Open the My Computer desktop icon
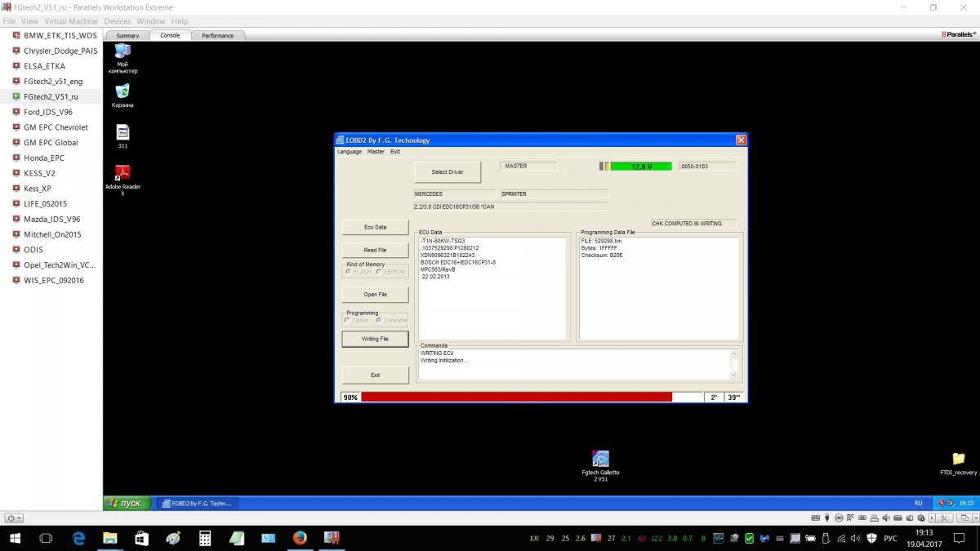This screenshot has width=980, height=551. (122, 57)
